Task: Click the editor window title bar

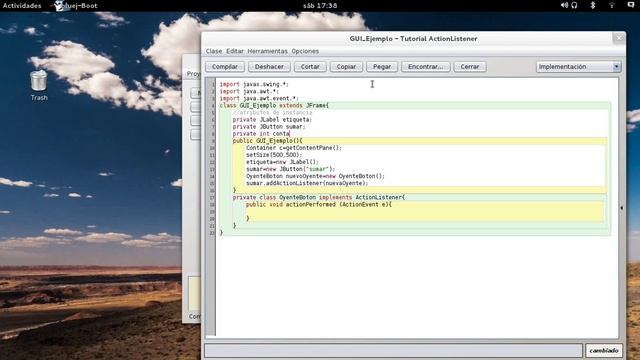Action: (413, 39)
